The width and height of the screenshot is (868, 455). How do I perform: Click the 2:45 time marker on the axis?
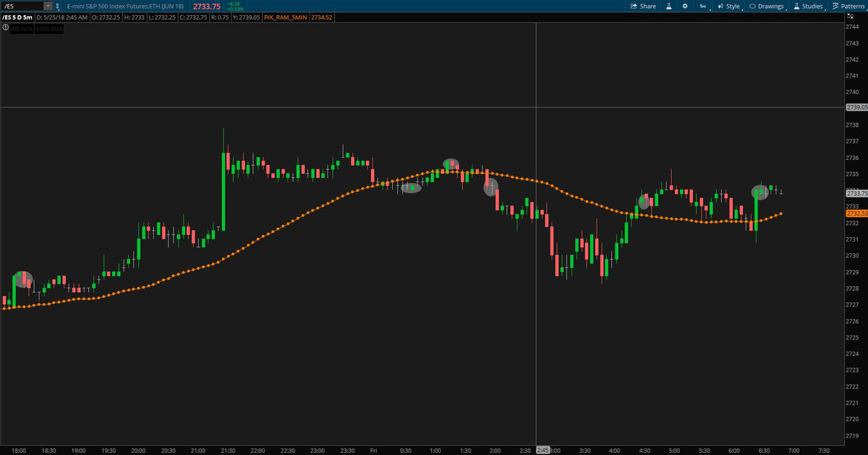pos(542,450)
